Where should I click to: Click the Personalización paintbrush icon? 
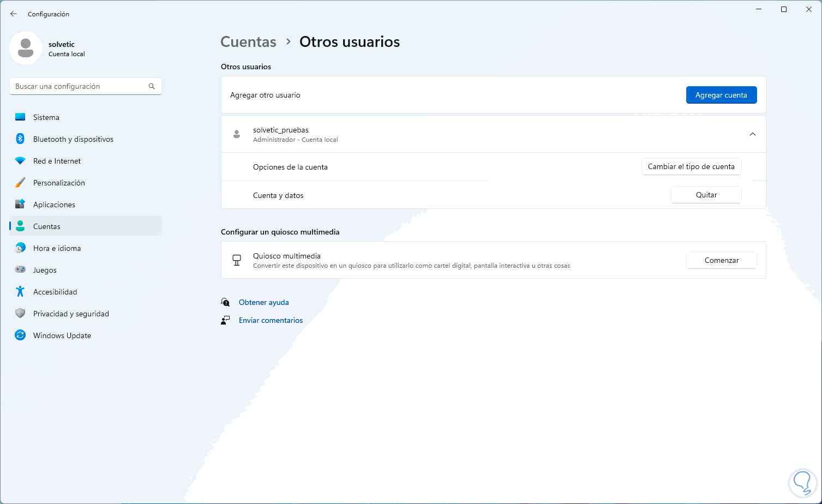(20, 183)
